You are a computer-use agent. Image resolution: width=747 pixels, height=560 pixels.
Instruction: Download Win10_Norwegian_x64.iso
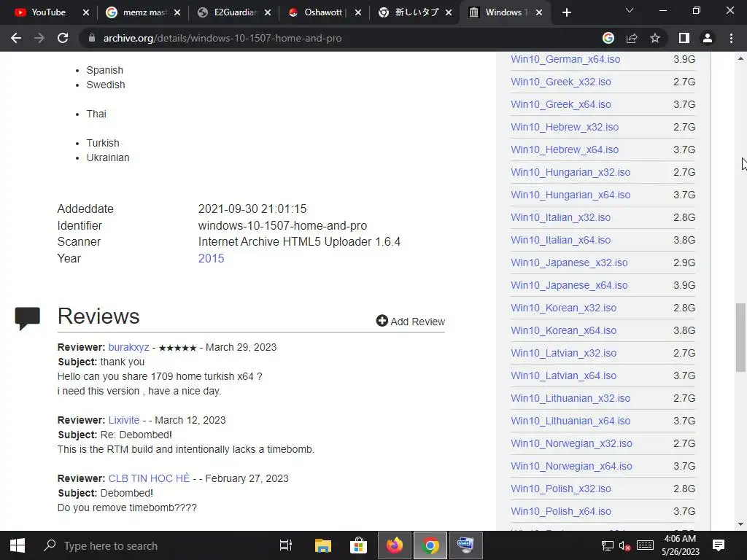pyautogui.click(x=571, y=466)
